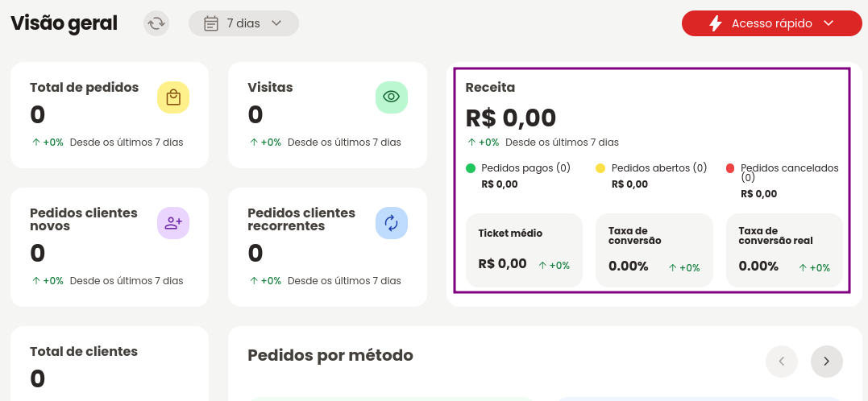This screenshot has width=868, height=401.
Task: Click the yellow shopping bag icon
Action: pyautogui.click(x=173, y=97)
